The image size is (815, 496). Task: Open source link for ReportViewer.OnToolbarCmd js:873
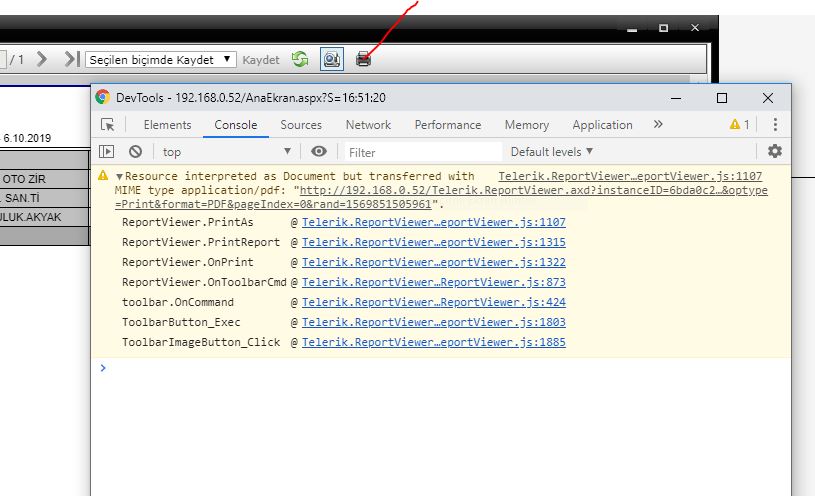[433, 282]
